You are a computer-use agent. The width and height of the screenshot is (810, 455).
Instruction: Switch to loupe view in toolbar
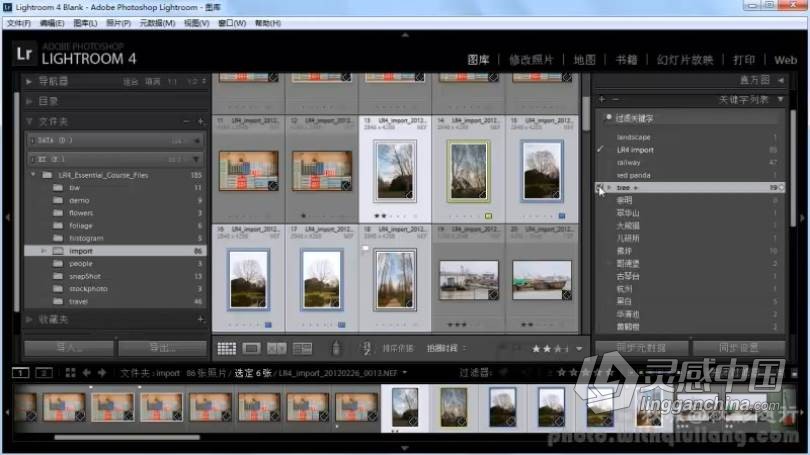point(252,349)
